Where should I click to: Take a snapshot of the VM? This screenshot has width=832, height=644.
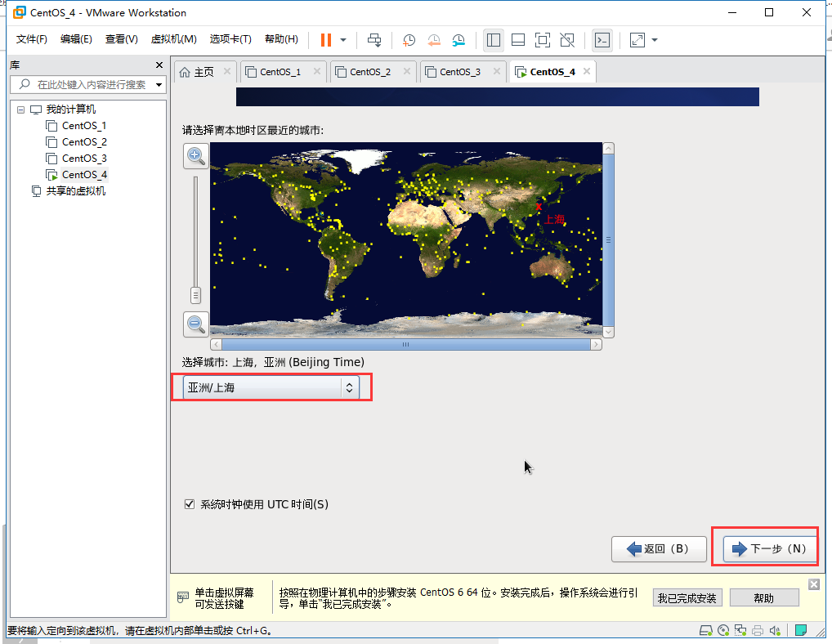(409, 40)
